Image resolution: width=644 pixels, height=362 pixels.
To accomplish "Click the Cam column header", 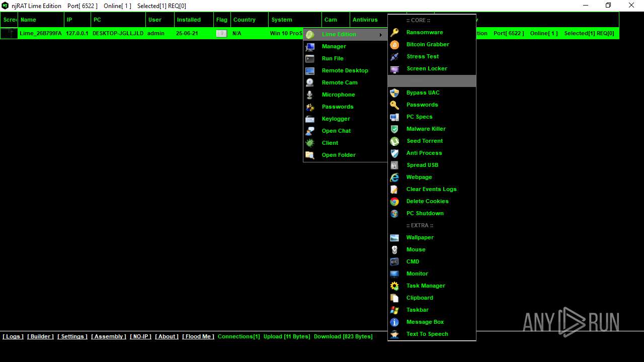I will click(336, 20).
